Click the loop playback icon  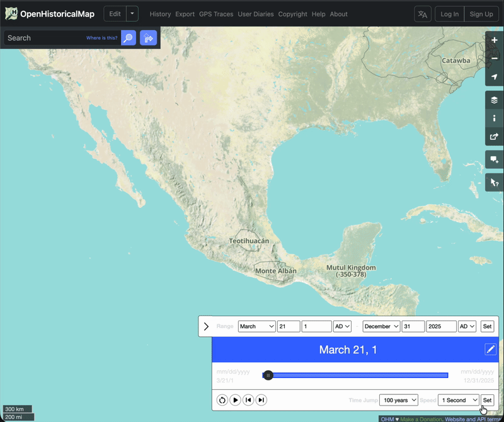tap(222, 400)
